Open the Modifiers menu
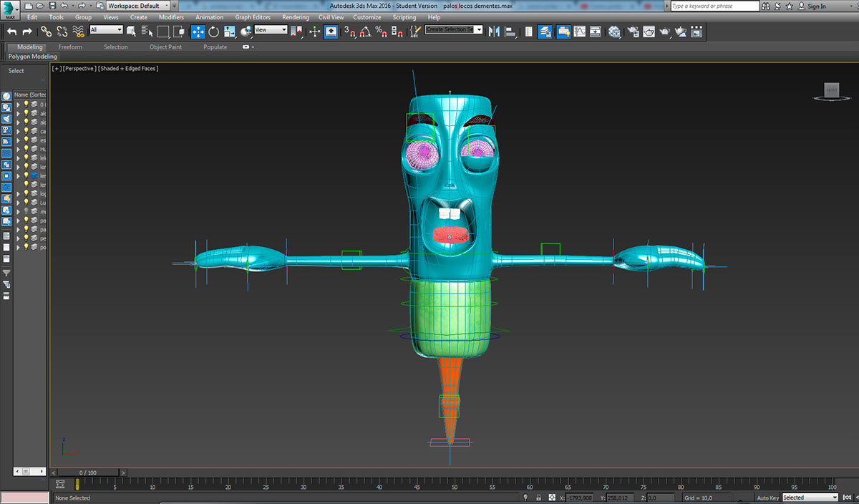The width and height of the screenshot is (859, 504). 171,17
